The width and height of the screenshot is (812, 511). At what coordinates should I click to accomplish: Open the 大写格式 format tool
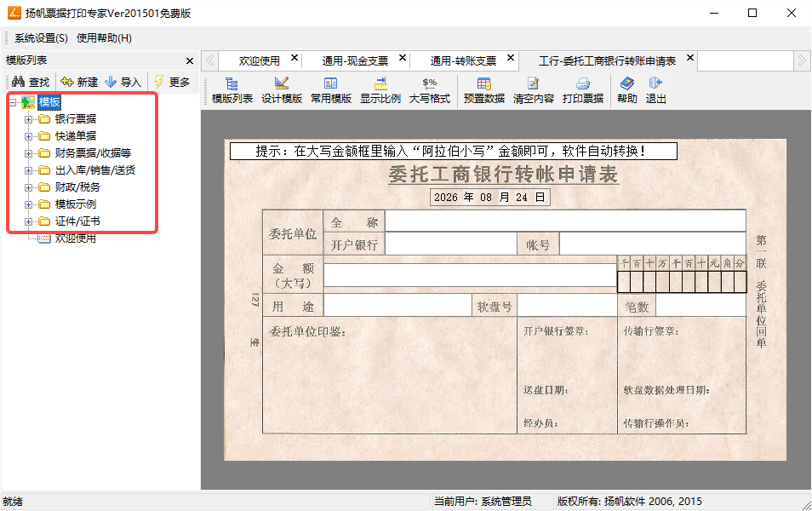pos(429,90)
